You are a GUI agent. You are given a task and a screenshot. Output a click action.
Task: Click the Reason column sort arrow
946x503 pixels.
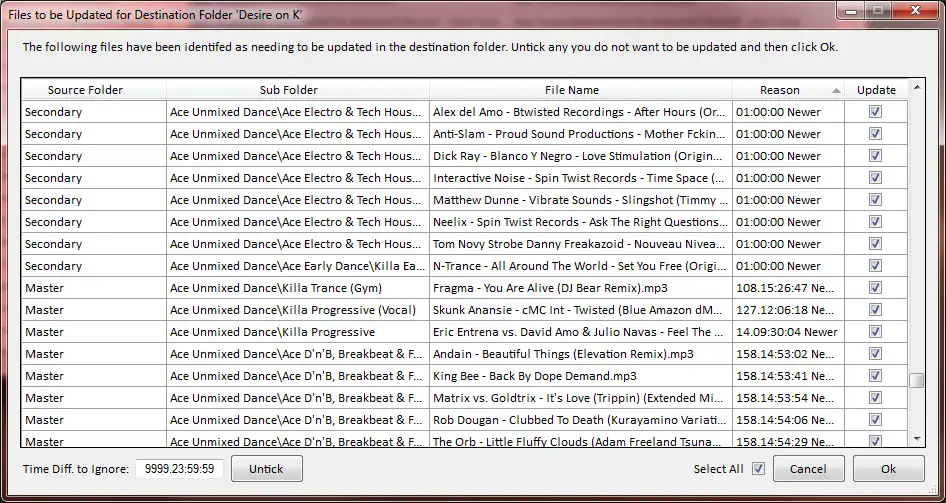point(836,90)
